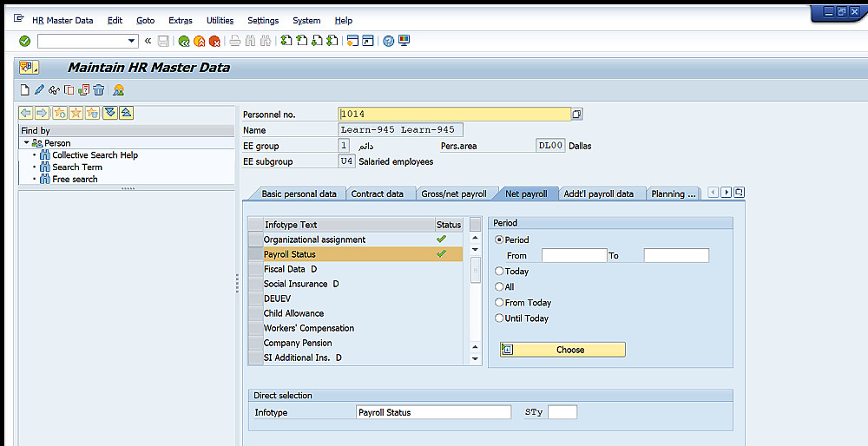This screenshot has height=446, width=868.
Task: Click the Generate Shortcut icon
Action: click(368, 41)
